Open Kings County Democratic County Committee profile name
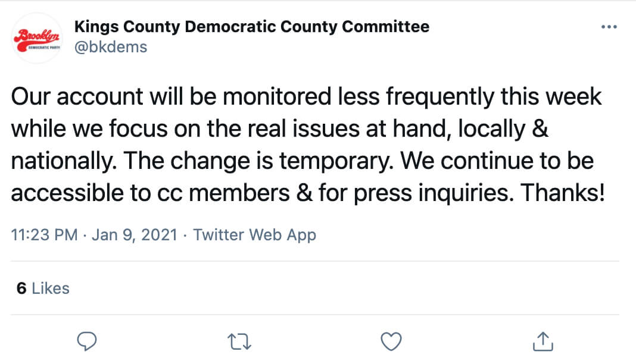 tap(251, 27)
